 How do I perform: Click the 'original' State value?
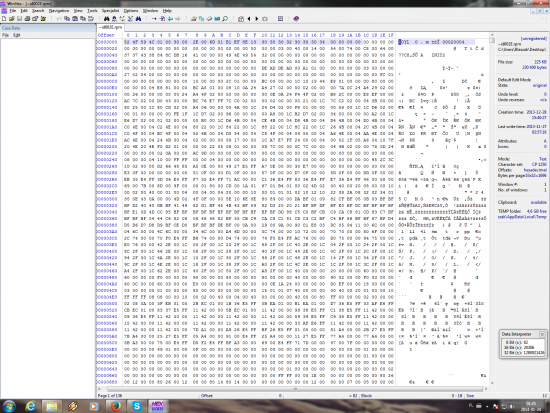540,85
